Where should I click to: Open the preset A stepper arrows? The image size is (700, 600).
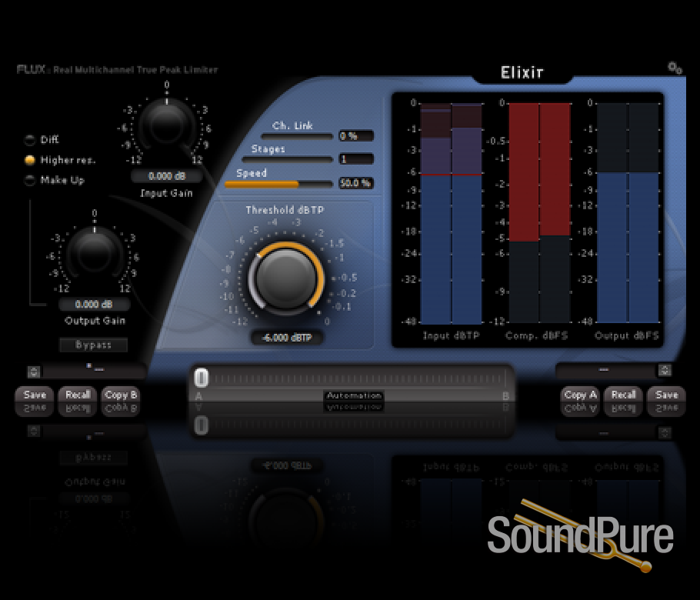click(34, 372)
